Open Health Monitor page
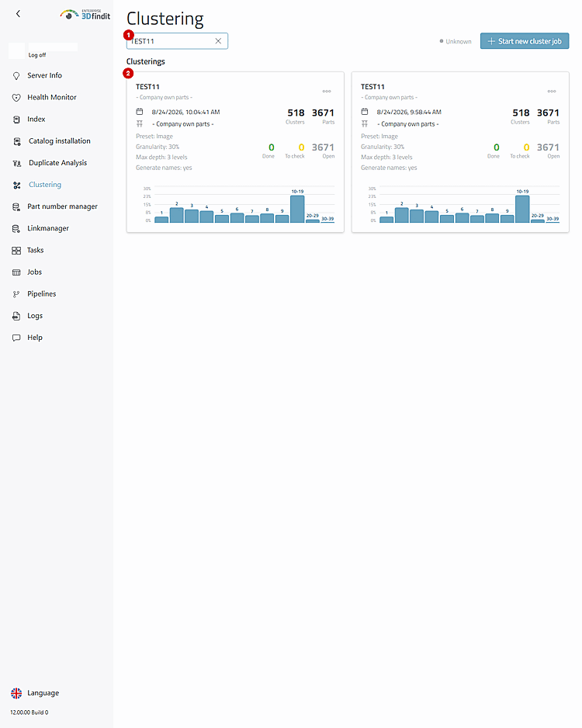 coord(52,97)
